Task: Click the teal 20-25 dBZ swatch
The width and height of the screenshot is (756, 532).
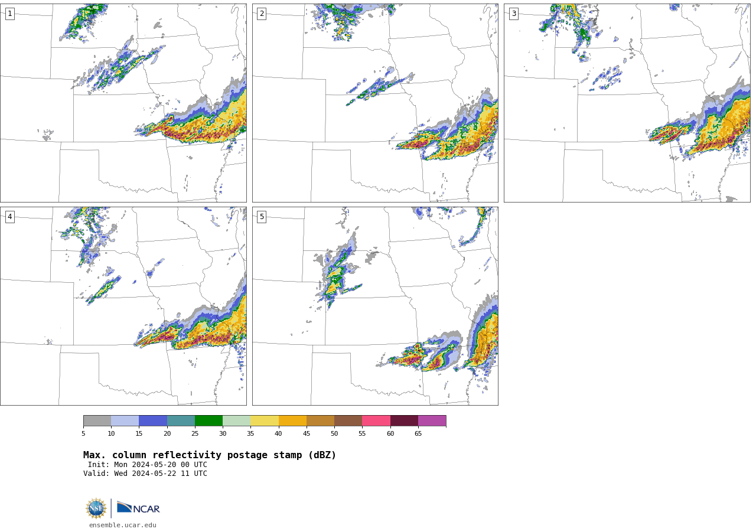Action: click(x=181, y=421)
